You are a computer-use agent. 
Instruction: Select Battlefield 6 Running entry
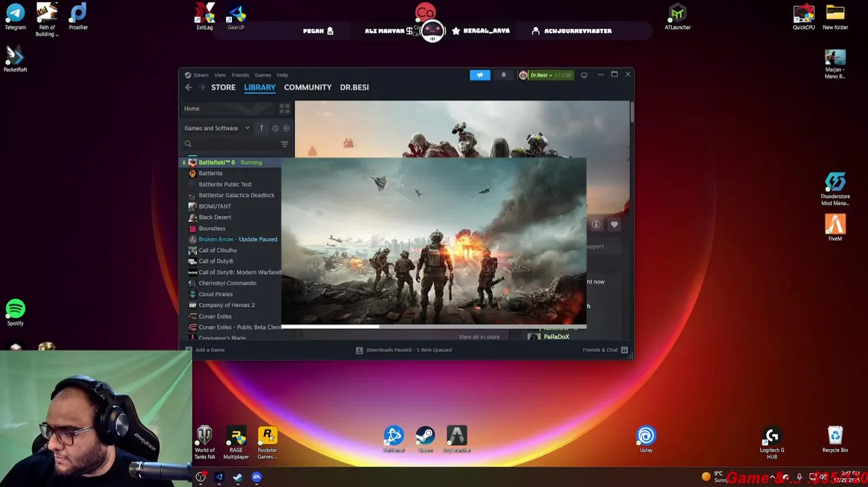click(x=231, y=162)
